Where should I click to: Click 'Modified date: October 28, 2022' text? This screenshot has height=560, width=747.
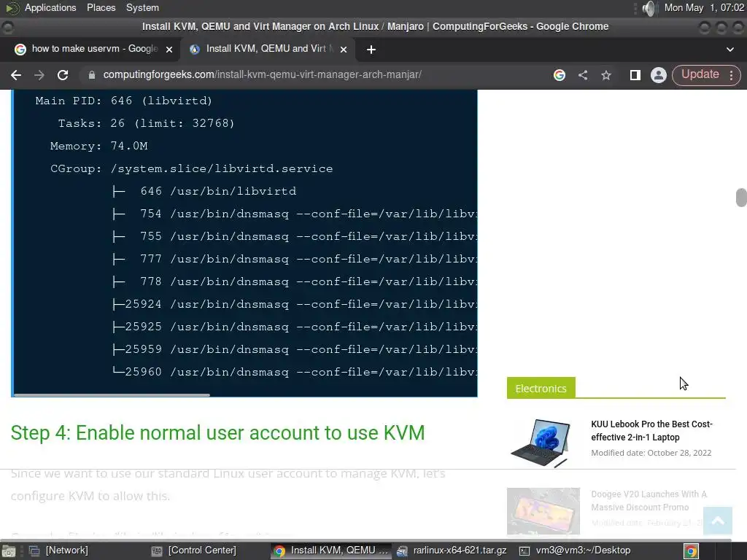[x=651, y=453]
